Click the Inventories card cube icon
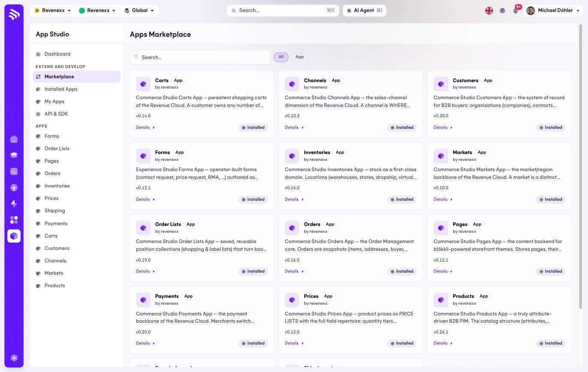This screenshot has height=372, width=588. pyautogui.click(x=292, y=156)
